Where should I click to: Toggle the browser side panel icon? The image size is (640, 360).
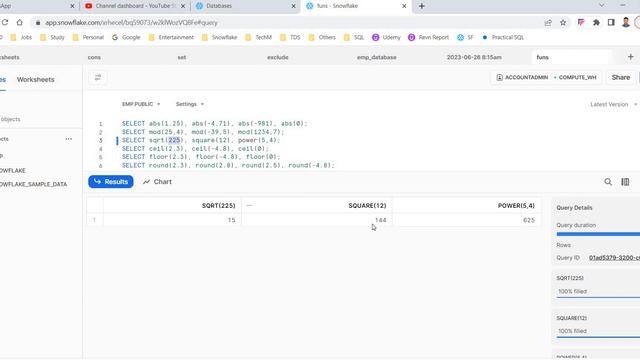tap(611, 22)
